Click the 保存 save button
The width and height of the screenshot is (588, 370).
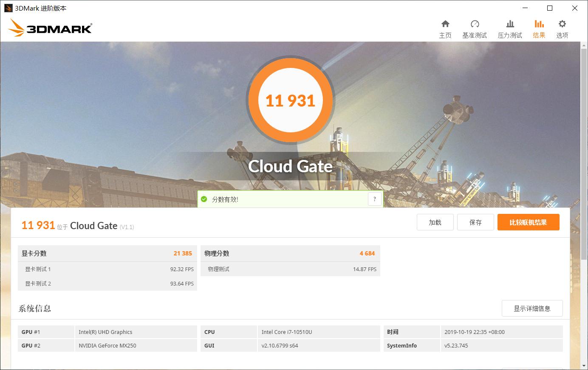475,222
